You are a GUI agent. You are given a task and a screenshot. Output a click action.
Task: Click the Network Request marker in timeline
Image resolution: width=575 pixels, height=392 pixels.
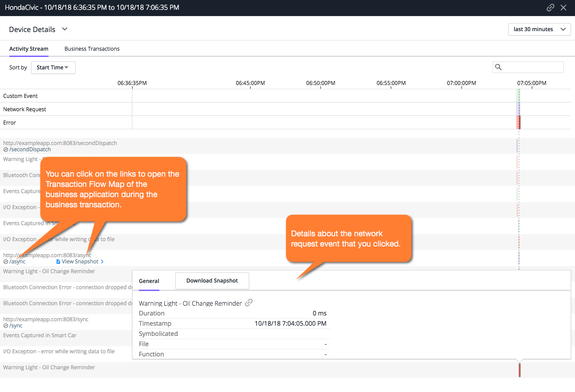[x=518, y=109]
